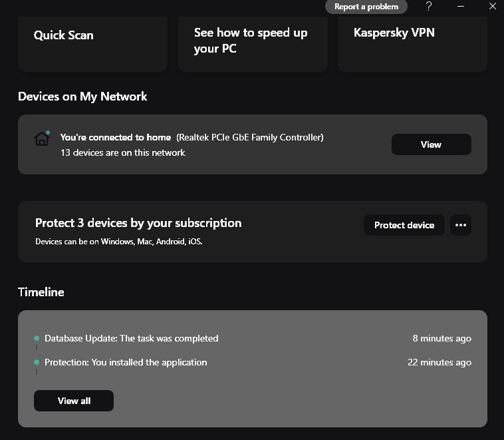View the devices on the home network
The height and width of the screenshot is (440, 504).
click(431, 144)
